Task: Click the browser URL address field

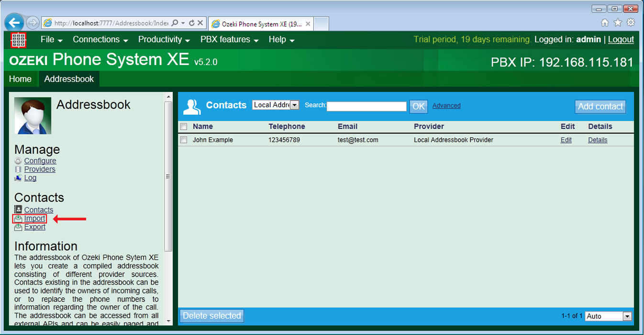Action: tap(111, 23)
